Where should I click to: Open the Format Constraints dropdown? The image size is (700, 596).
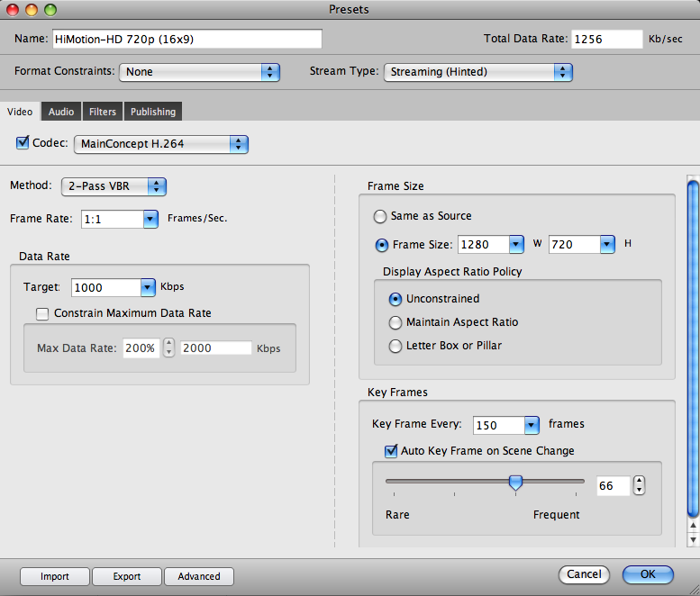(200, 72)
